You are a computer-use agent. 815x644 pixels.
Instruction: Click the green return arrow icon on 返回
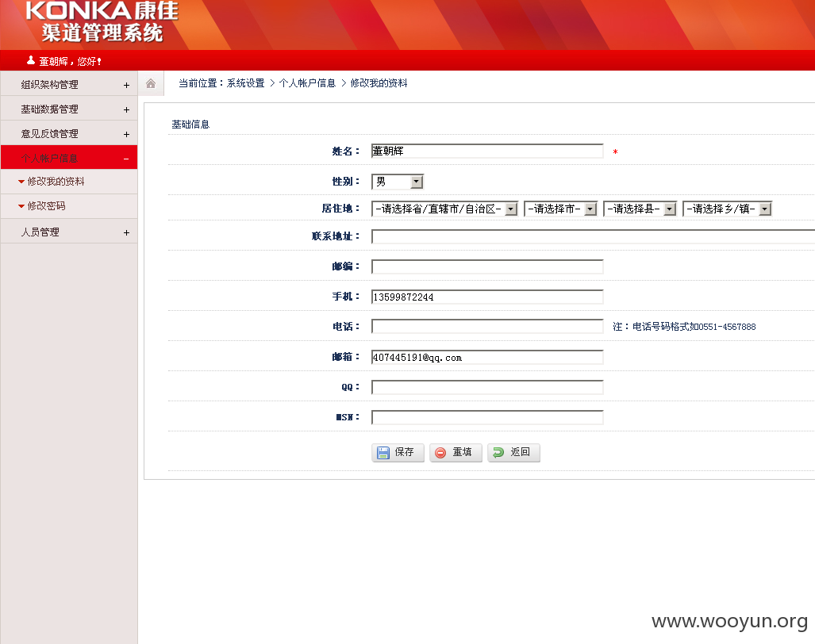[x=498, y=453]
